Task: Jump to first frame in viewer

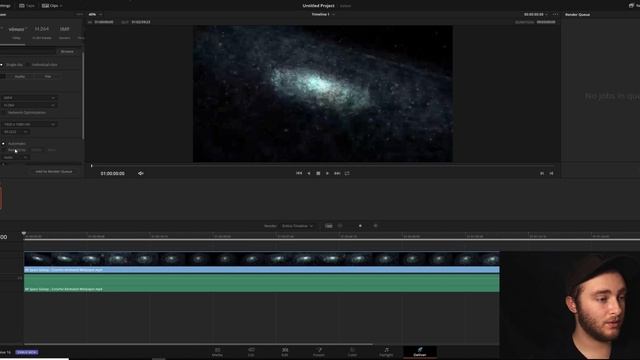Action: pos(299,173)
